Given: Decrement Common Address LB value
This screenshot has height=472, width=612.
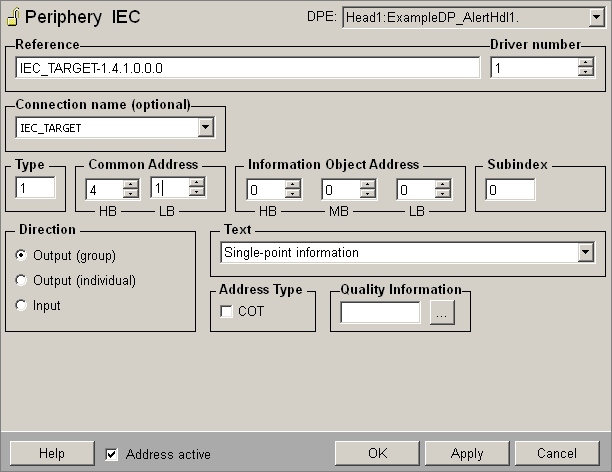Looking at the screenshot, I should [x=196, y=193].
